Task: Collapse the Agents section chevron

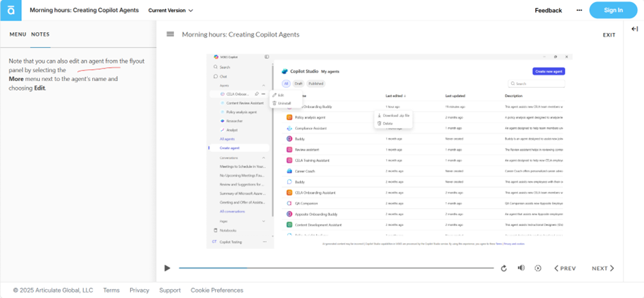Action: click(x=264, y=86)
